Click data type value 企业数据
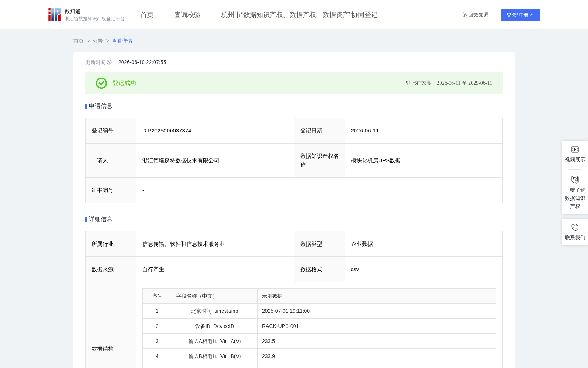This screenshot has width=588, height=368. pos(362,244)
